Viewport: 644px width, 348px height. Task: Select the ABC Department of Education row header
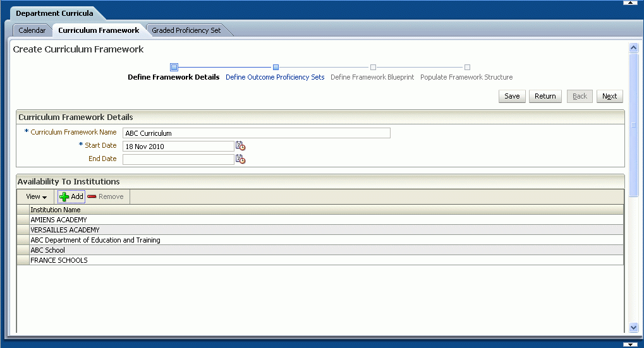pos(23,240)
